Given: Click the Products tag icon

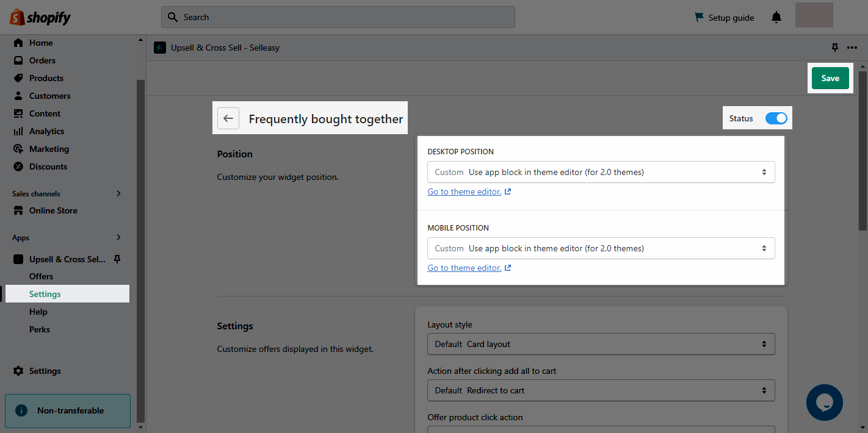Looking at the screenshot, I should (x=18, y=78).
